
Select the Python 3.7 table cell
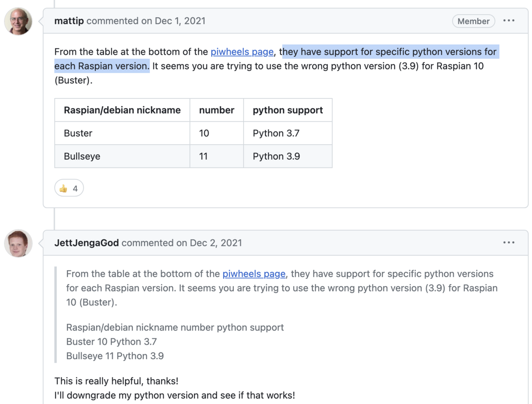click(x=276, y=133)
